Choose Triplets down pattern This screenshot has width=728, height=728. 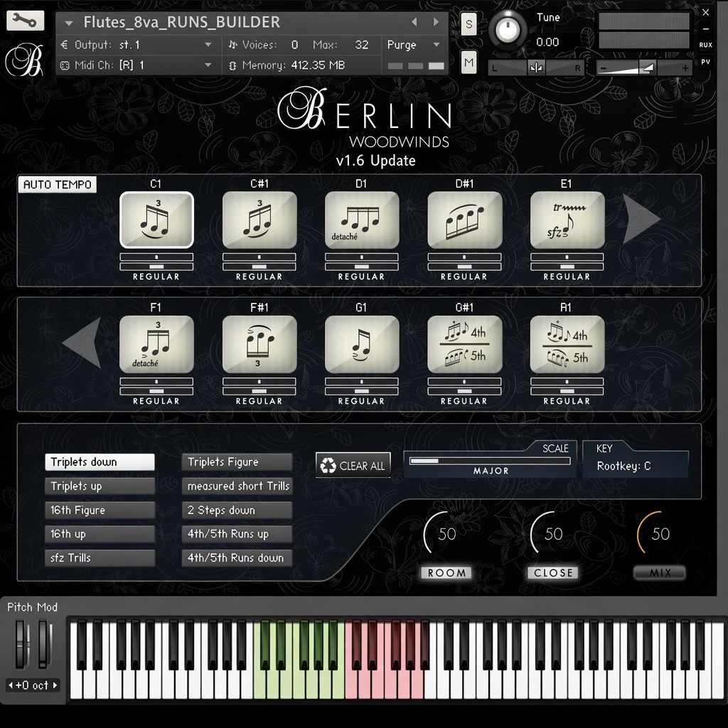tap(100, 462)
